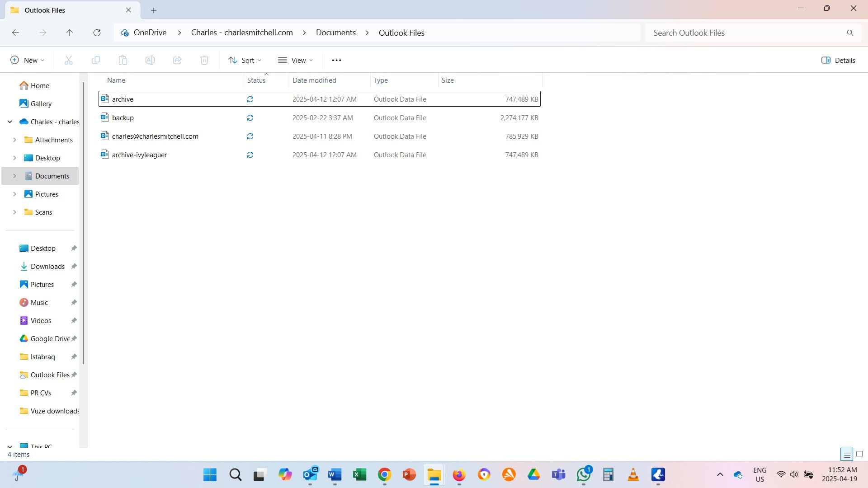Go back with the Back arrow
This screenshot has width=868, height=488.
[x=15, y=33]
